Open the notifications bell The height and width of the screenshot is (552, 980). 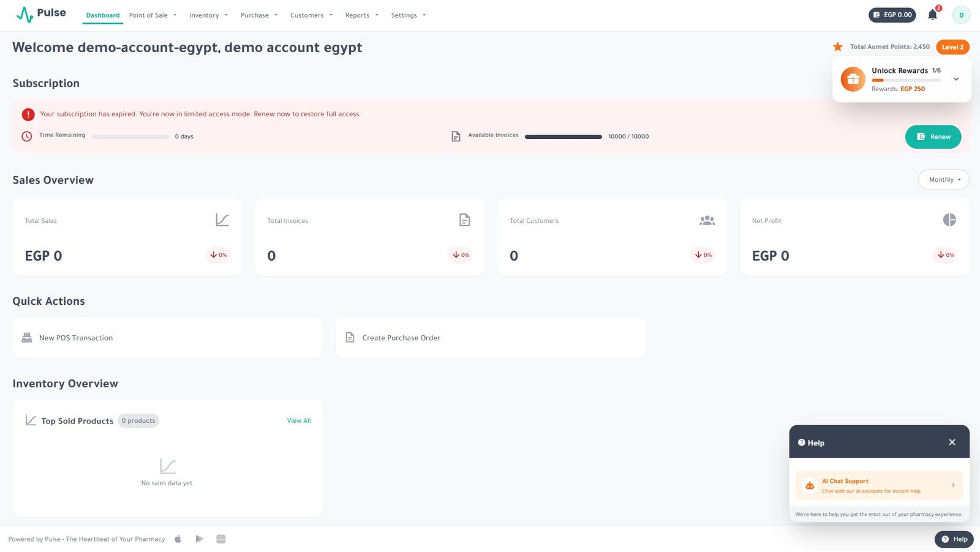932,15
